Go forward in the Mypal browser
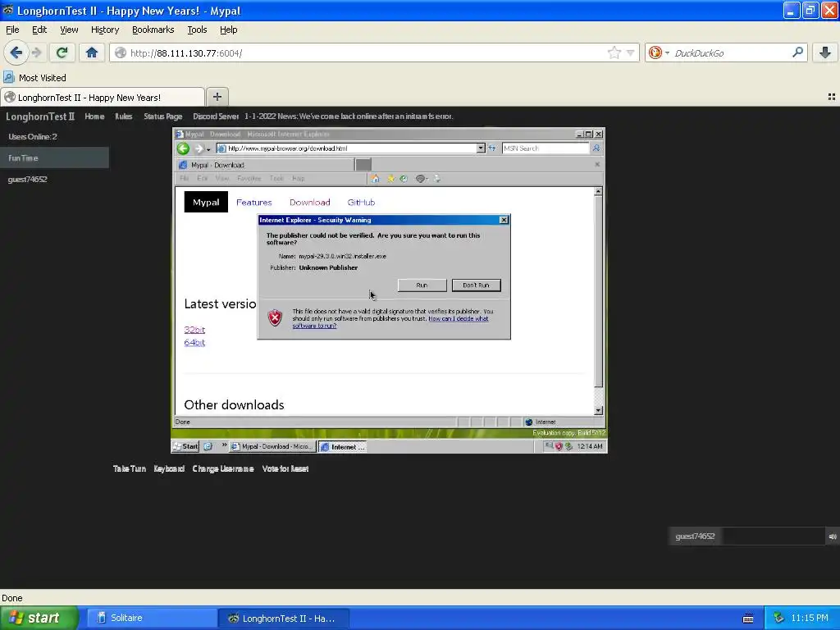 click(37, 52)
